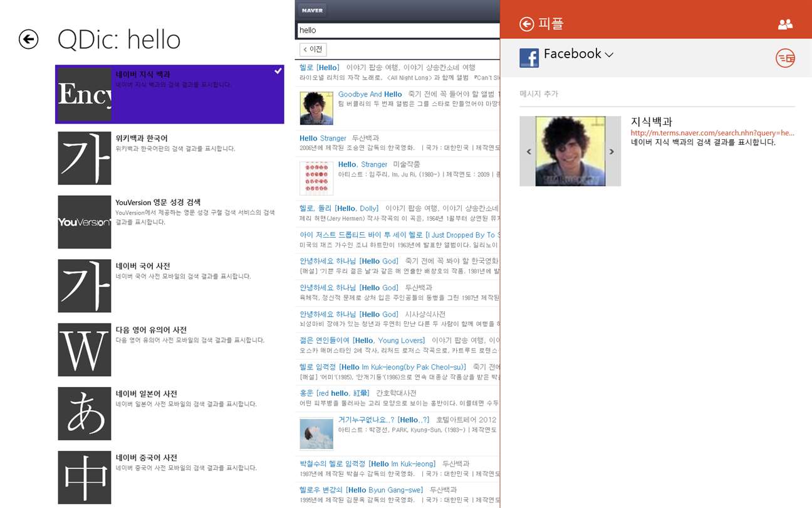Click the 메시지 추가 message field
The image size is (812, 508).
pyautogui.click(x=657, y=95)
